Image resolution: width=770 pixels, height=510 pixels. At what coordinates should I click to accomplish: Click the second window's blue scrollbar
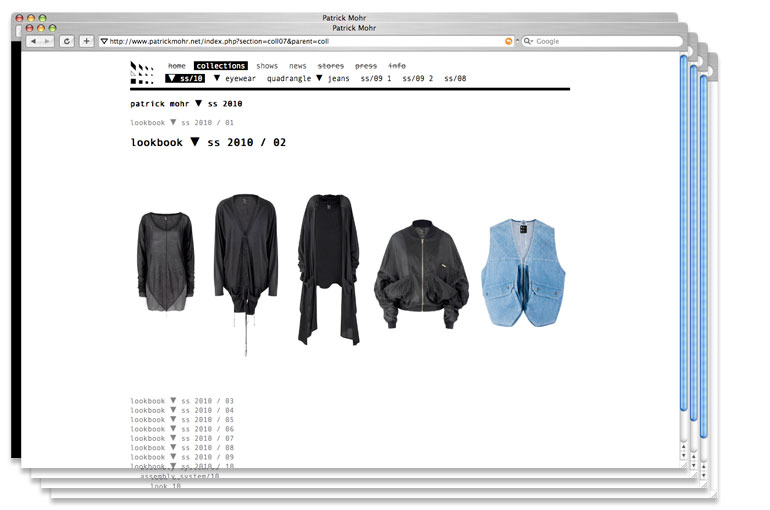(x=693, y=243)
